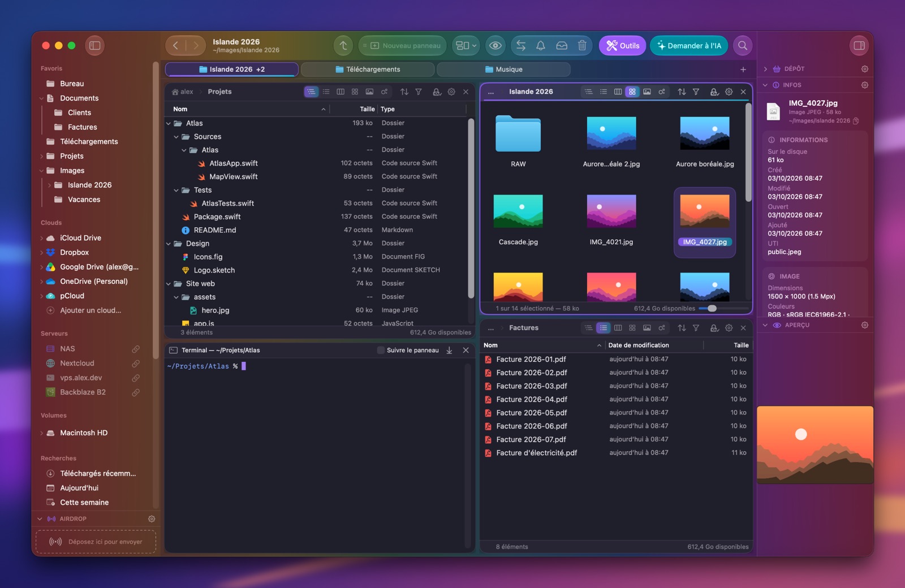Collapse the Atlas folder in Projets tree
The image size is (905, 588).
point(169,123)
